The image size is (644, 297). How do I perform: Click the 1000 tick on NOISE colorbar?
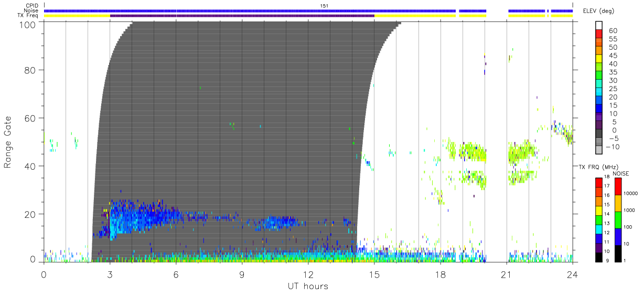pos(629,211)
